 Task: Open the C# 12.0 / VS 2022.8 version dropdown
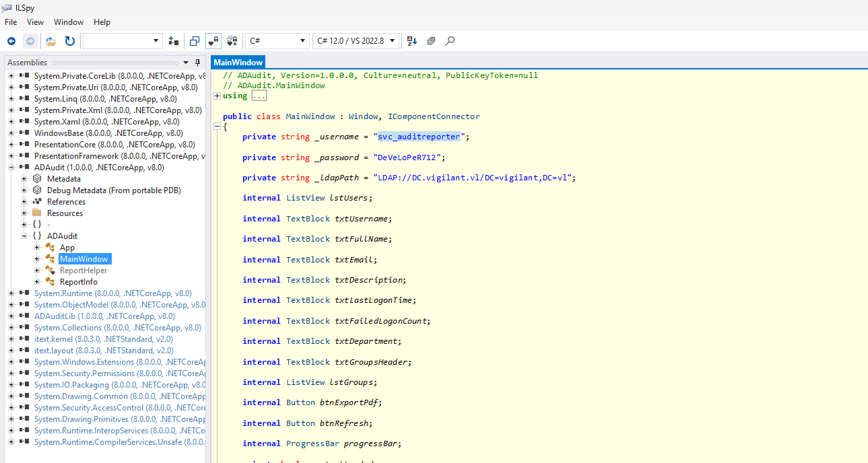pyautogui.click(x=356, y=41)
